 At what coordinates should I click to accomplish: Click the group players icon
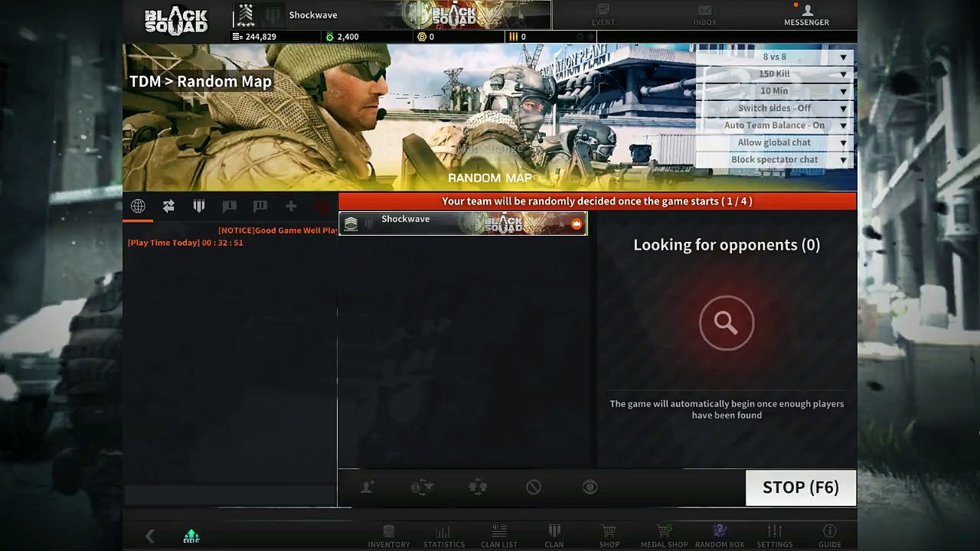[x=478, y=487]
